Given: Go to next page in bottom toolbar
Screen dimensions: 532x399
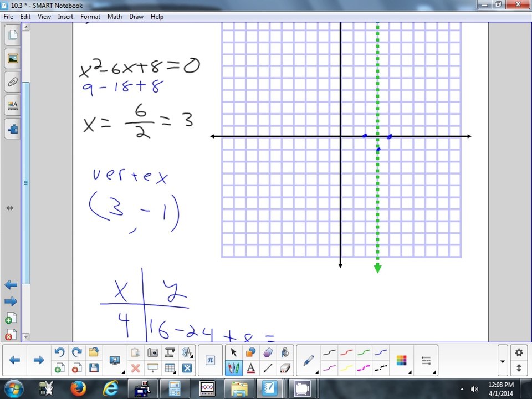Looking at the screenshot, I should pos(39,360).
